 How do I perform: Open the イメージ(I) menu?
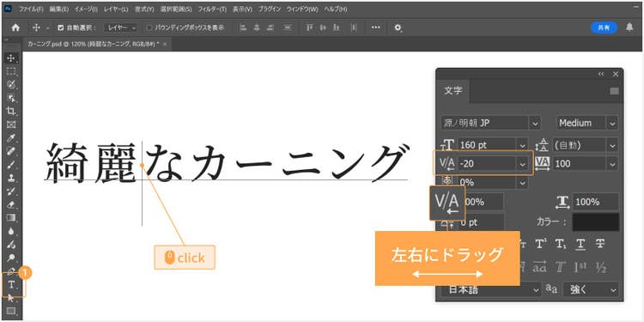86,9
